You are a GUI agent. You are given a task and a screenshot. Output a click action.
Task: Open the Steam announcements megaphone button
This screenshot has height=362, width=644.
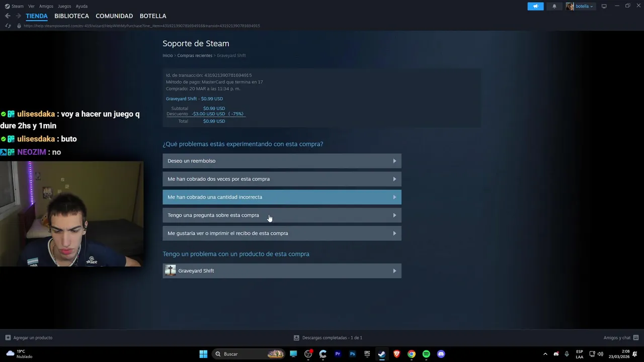[535, 6]
